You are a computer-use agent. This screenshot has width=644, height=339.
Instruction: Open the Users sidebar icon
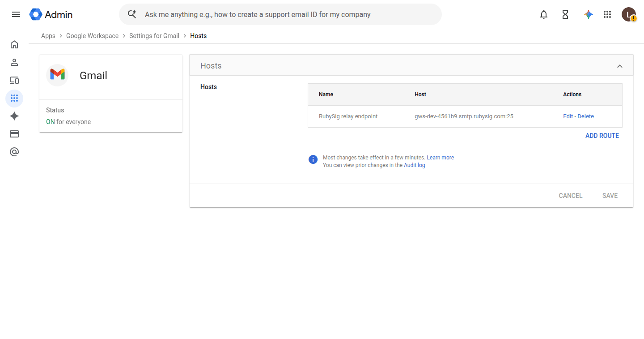14,62
